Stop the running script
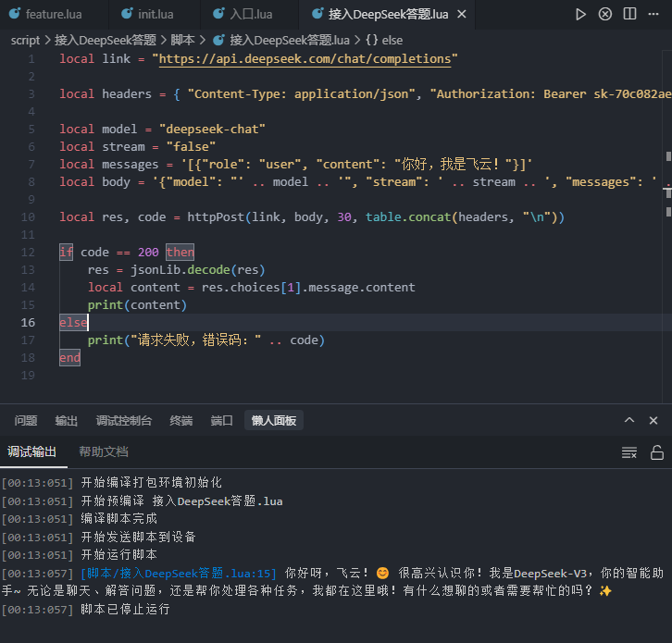The image size is (672, 643). pyautogui.click(x=604, y=14)
